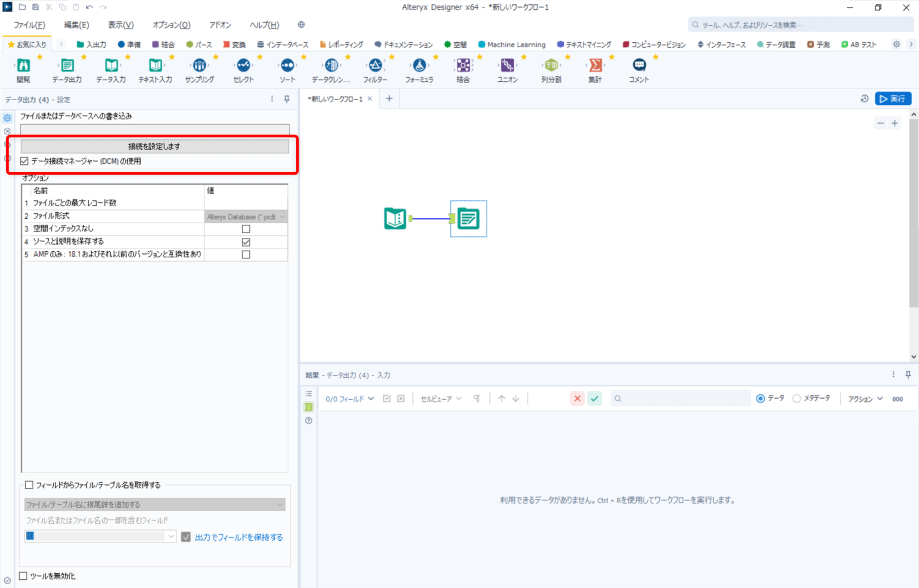Click the Output Data node on canvas
Image resolution: width=919 pixels, height=588 pixels.
tap(468, 219)
